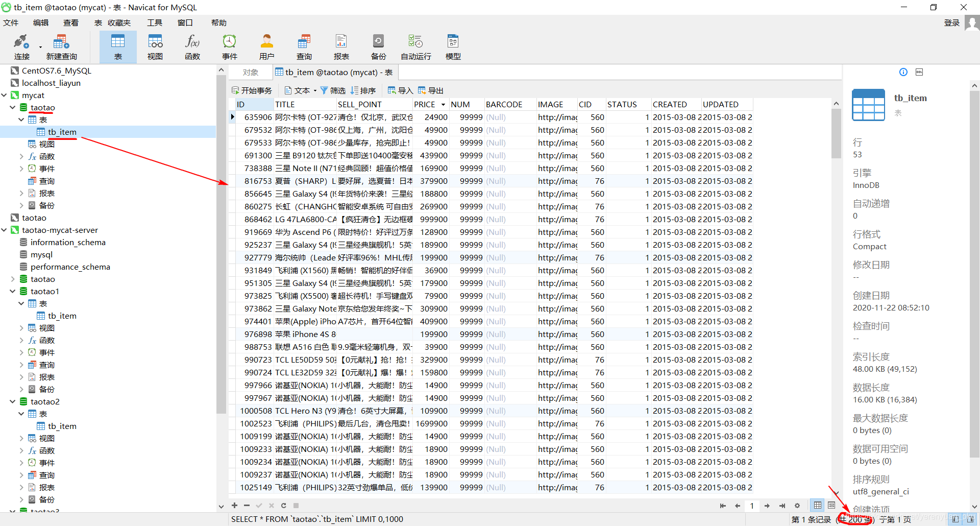The image size is (980, 526).
Task: Expand 报表 under mycat taotao
Action: 21,194
